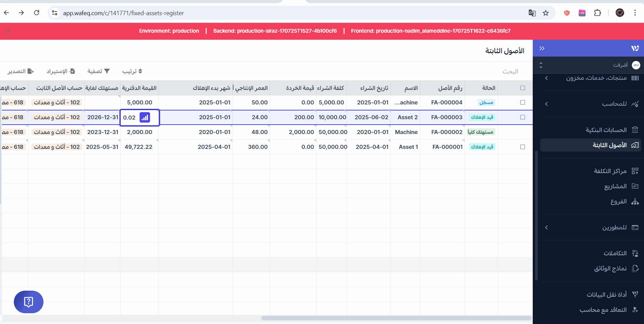This screenshot has width=644, height=324.
Task: Click the horizontal scrollbar under the table
Action: coord(396,318)
